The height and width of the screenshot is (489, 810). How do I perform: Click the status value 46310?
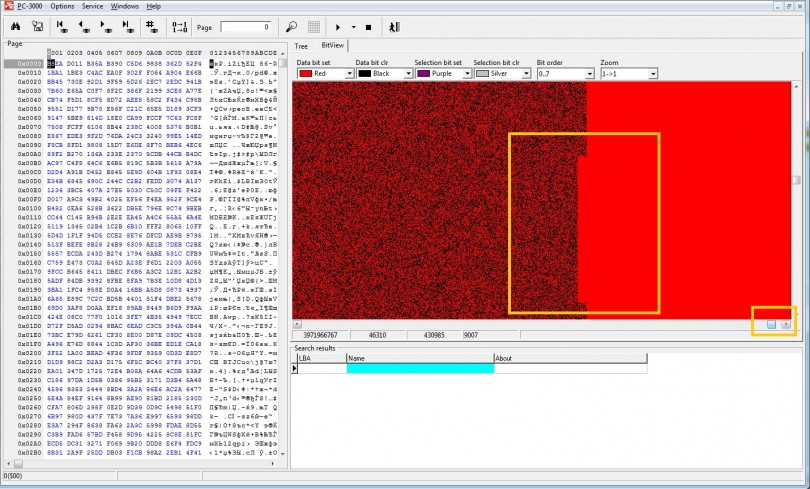coord(378,335)
